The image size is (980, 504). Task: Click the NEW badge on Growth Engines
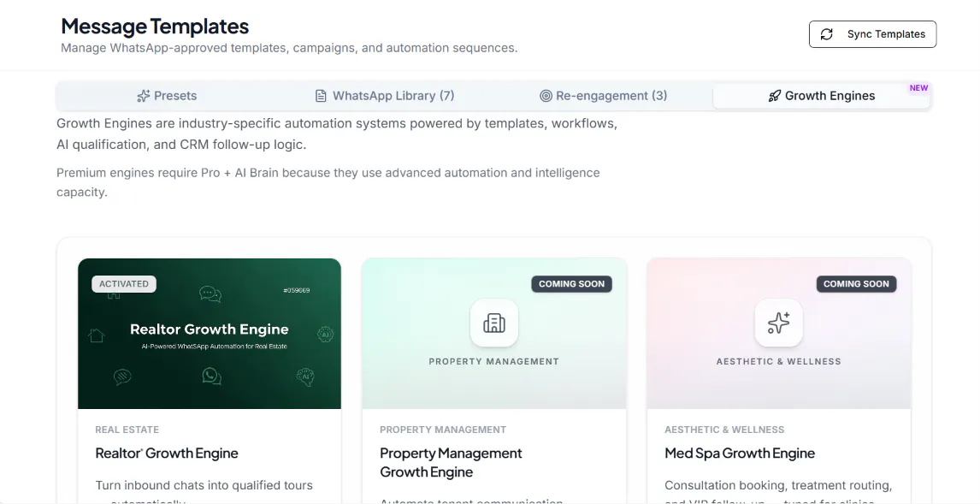tap(918, 87)
